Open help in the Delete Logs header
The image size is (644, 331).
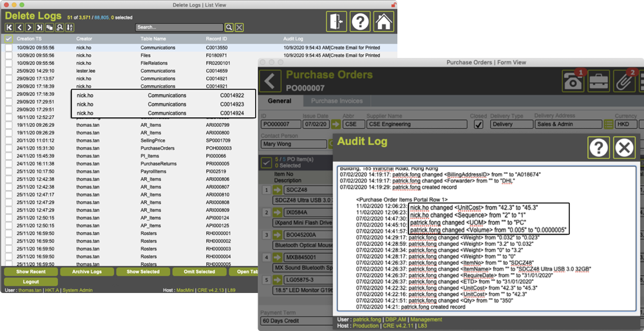click(x=360, y=21)
